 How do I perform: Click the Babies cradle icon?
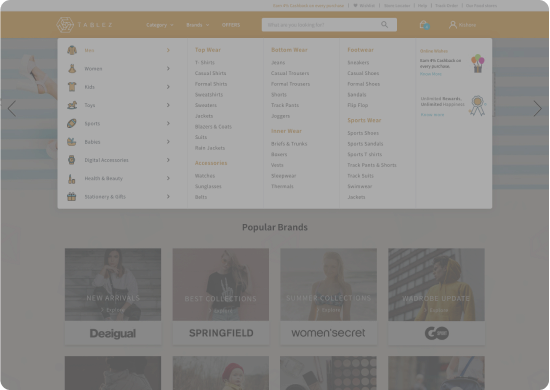[72, 142]
